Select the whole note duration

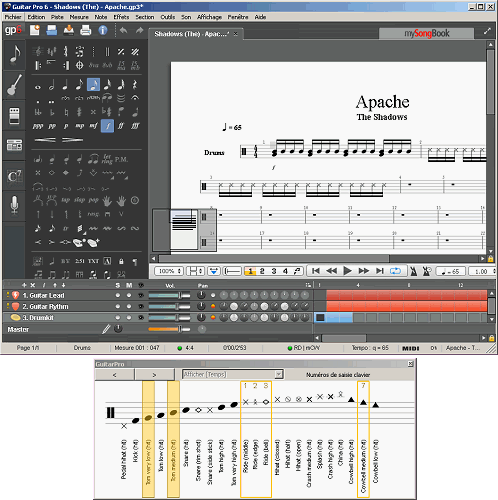click(38, 87)
